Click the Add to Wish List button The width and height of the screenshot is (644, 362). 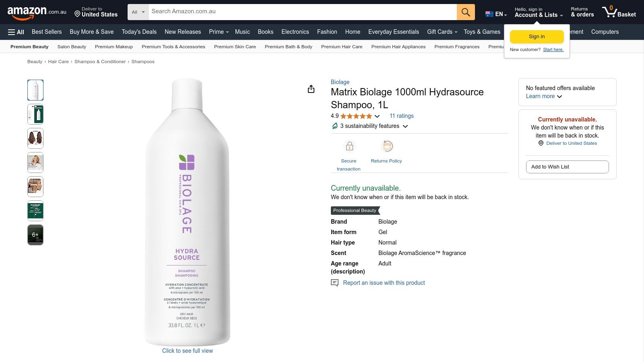pos(567,167)
